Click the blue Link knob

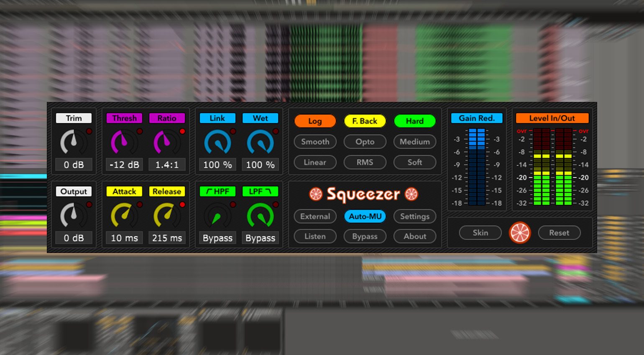pyautogui.click(x=217, y=142)
